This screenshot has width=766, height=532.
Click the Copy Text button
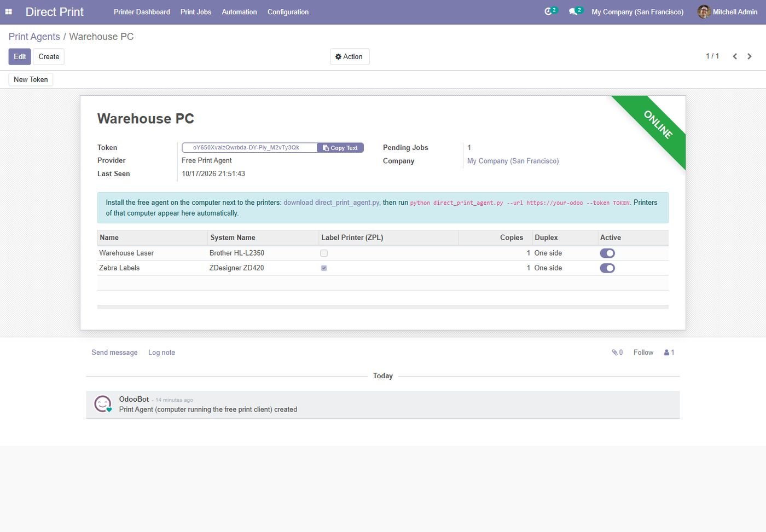340,148
